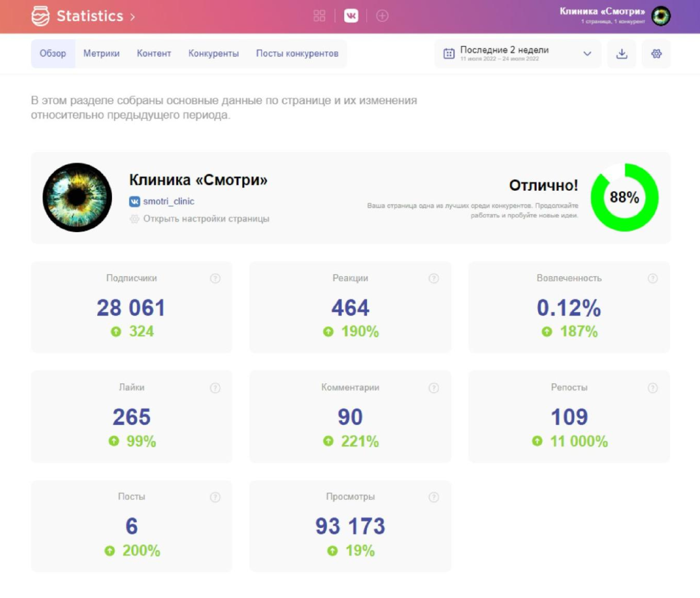This screenshot has height=598, width=700.
Task: Open the settings gear icon in toolbar
Action: pyautogui.click(x=656, y=54)
